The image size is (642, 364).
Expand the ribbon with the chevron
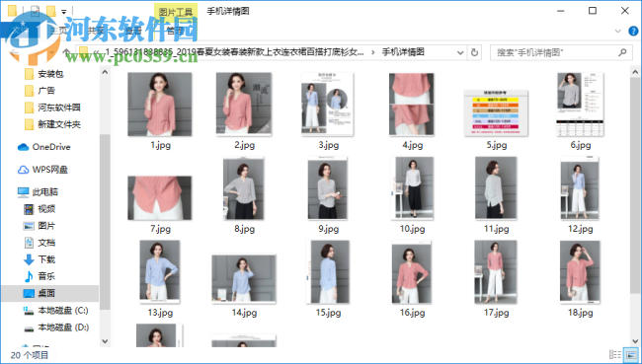[618, 32]
